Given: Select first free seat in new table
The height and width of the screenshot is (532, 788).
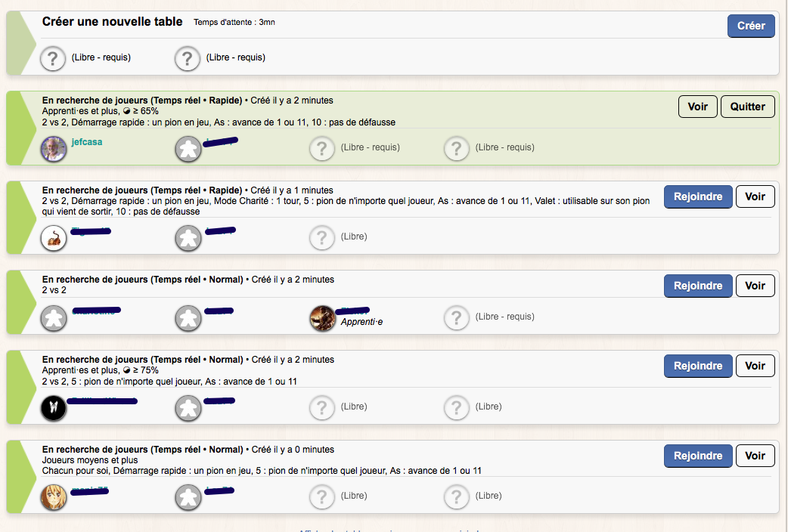Looking at the screenshot, I should coord(53,59).
